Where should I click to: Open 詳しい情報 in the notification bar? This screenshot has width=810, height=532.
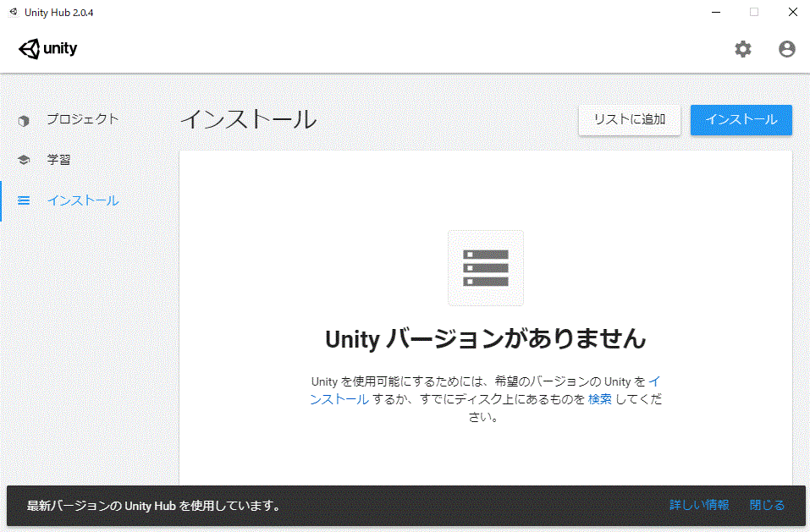point(699,505)
